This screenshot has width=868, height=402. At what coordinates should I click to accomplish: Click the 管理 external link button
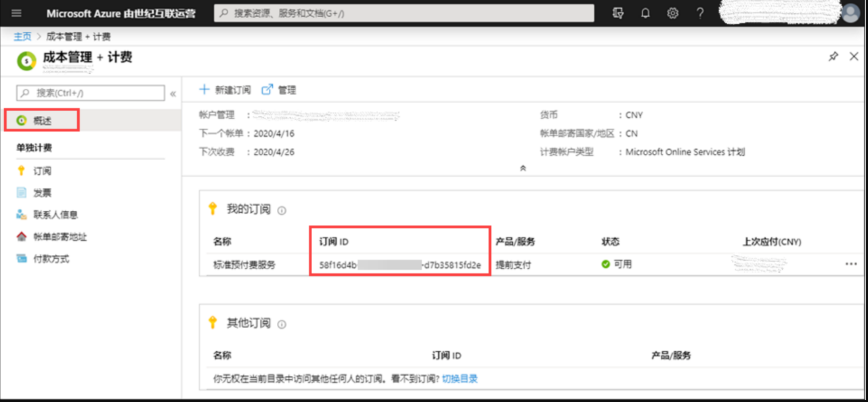click(x=279, y=89)
